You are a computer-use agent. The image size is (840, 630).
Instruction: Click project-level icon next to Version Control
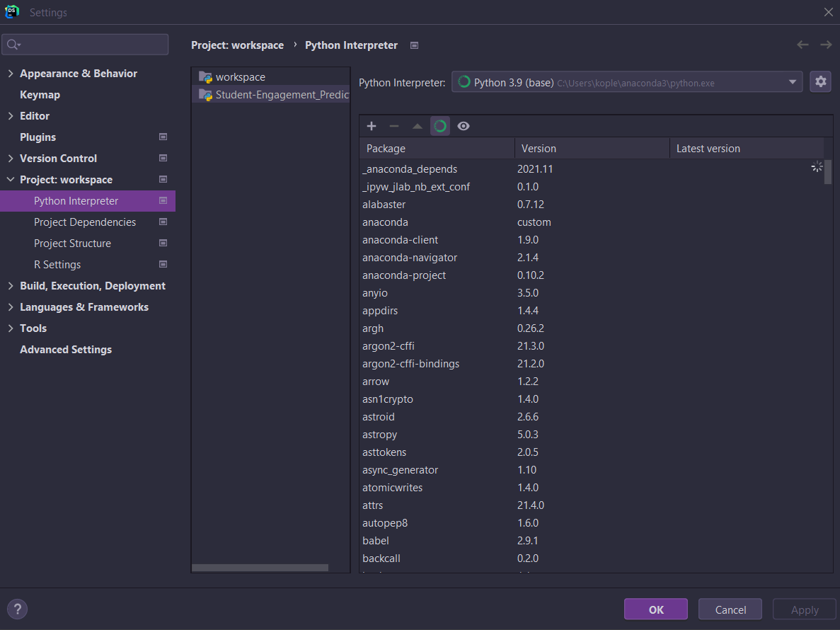[x=163, y=158]
